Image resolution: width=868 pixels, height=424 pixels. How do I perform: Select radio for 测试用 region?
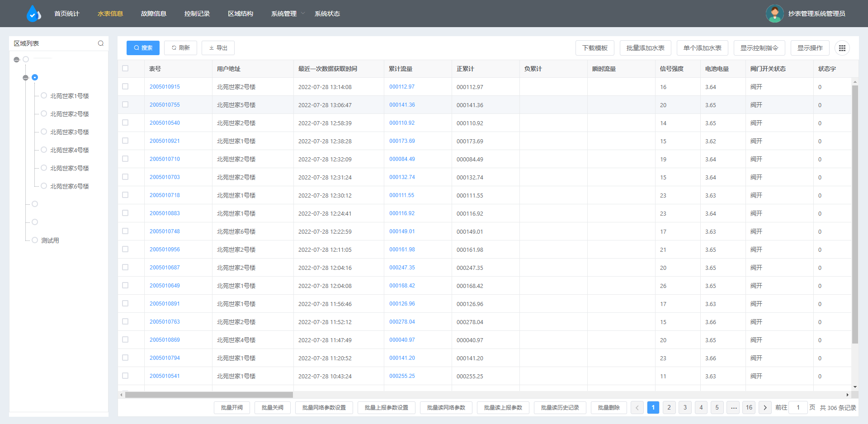(35, 240)
